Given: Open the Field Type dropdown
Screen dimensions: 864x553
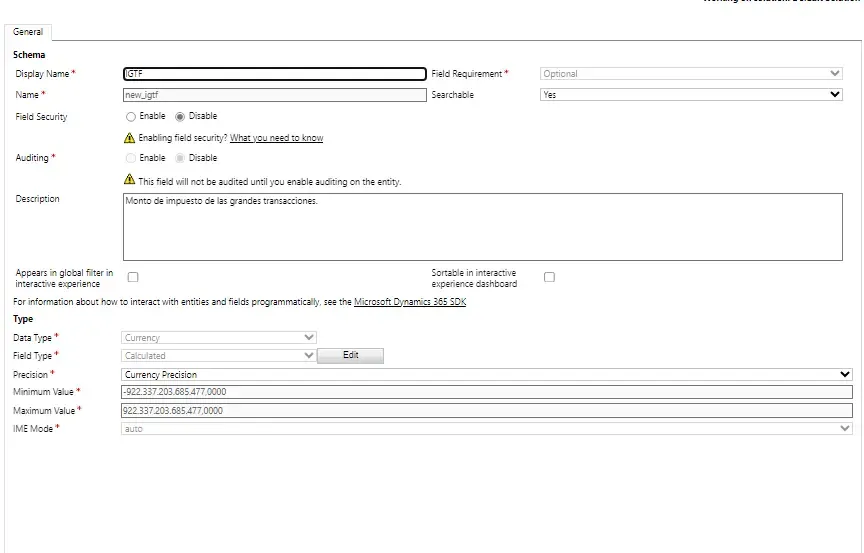Looking at the screenshot, I should tap(218, 355).
